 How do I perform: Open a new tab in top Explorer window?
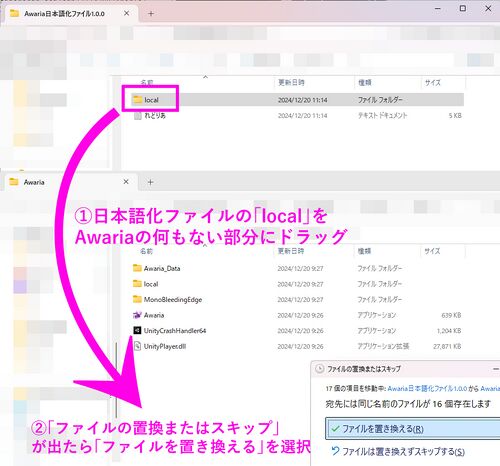151,14
